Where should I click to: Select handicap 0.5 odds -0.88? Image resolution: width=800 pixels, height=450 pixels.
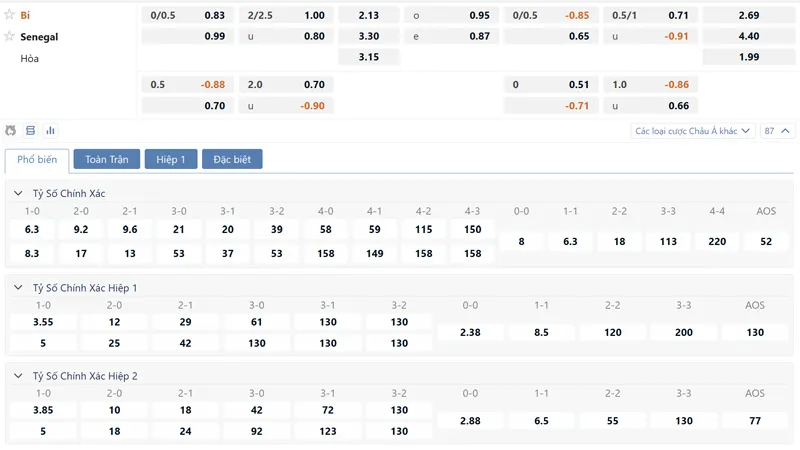tap(188, 85)
